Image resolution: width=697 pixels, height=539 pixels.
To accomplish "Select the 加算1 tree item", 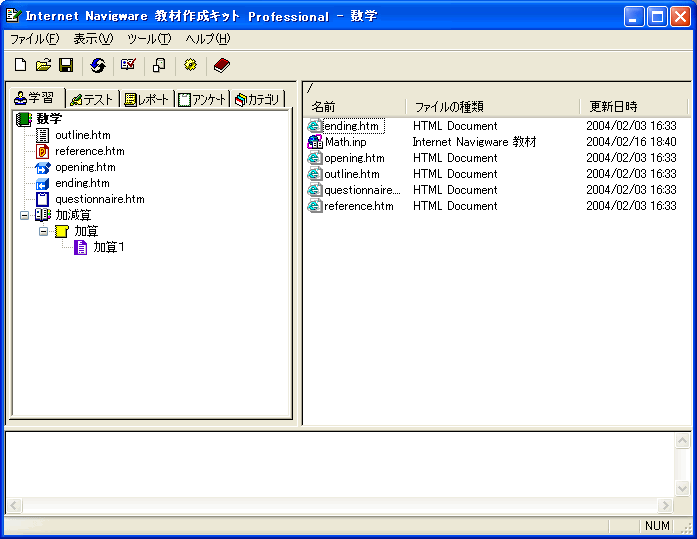I will click(x=109, y=247).
